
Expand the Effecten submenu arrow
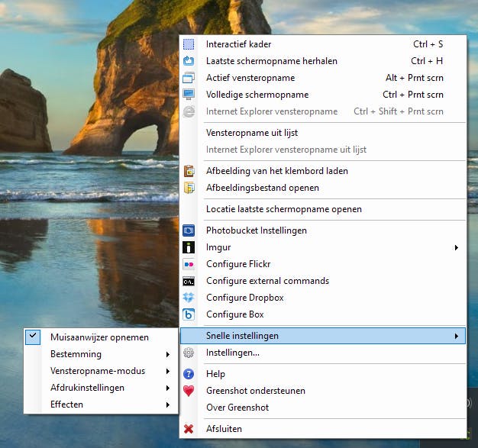[168, 404]
